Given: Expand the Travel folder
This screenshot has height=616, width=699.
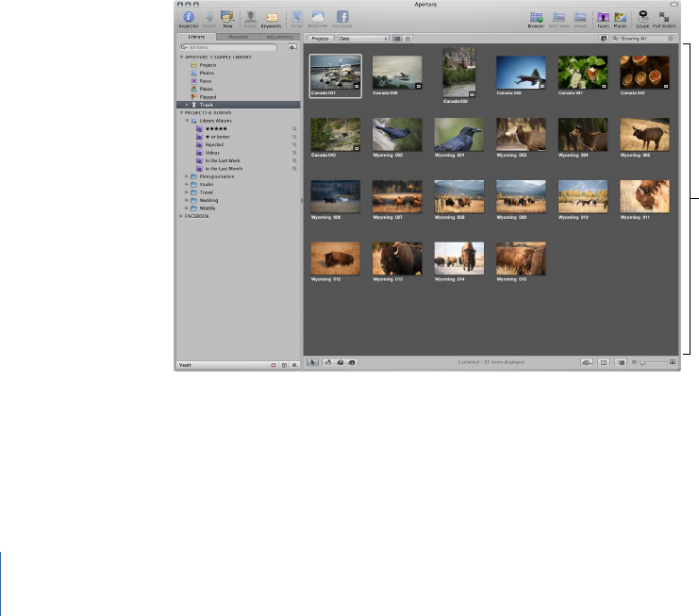Looking at the screenshot, I should [187, 192].
